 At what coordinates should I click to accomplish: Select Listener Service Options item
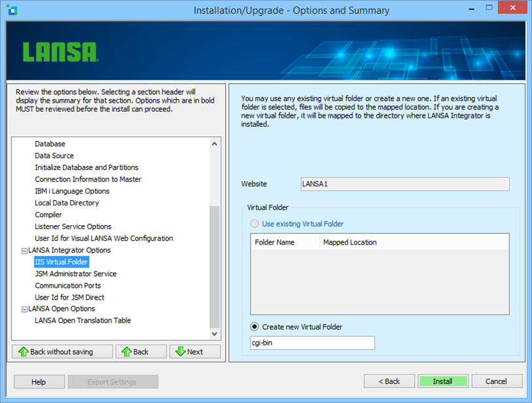pyautogui.click(x=73, y=226)
